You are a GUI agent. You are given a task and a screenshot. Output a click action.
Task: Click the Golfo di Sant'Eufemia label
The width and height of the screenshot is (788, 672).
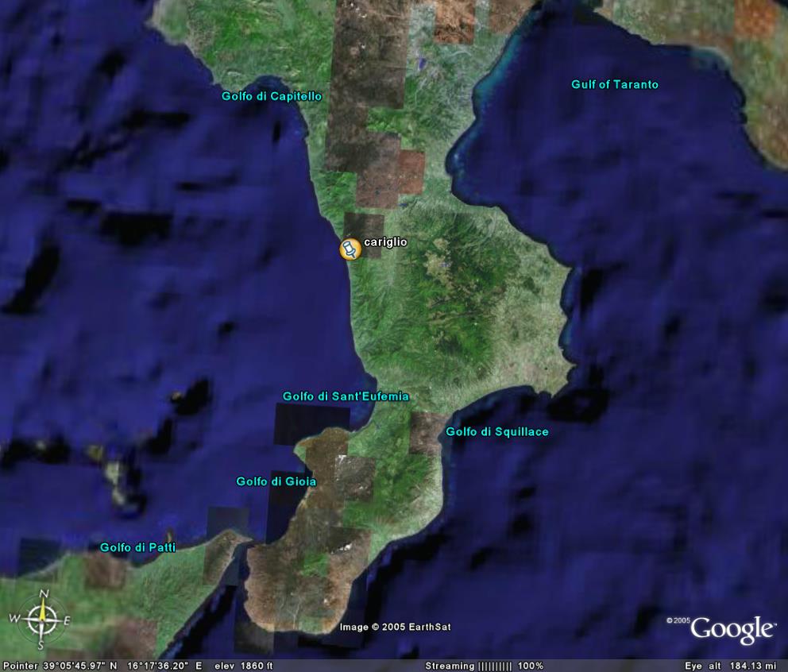[x=346, y=396]
